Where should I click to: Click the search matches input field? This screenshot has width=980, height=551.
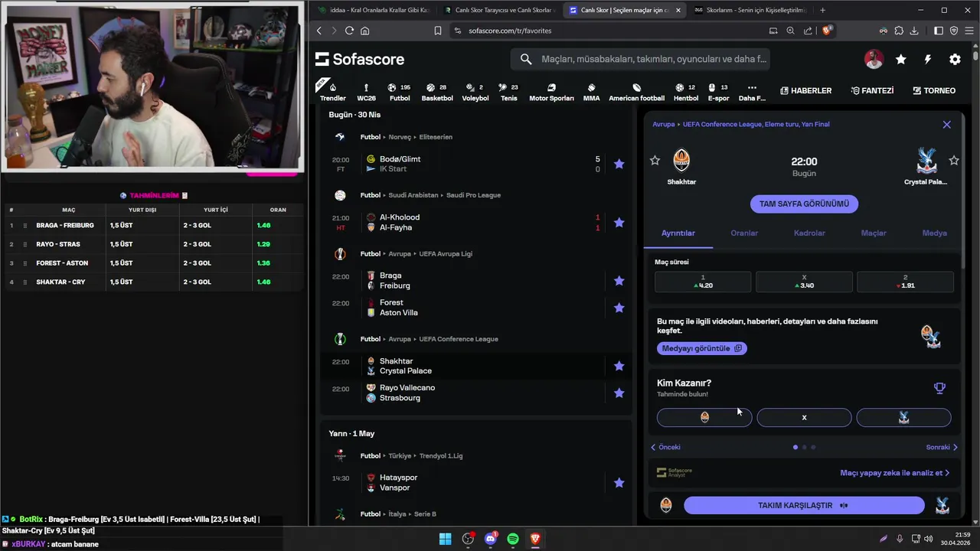(x=640, y=59)
